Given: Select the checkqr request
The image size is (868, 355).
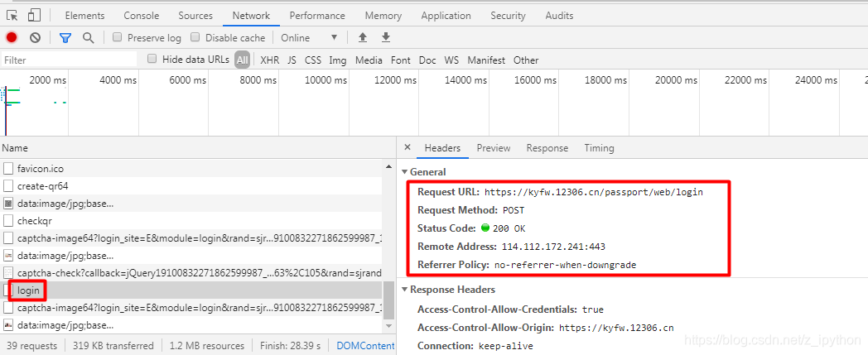Looking at the screenshot, I should (191, 221).
